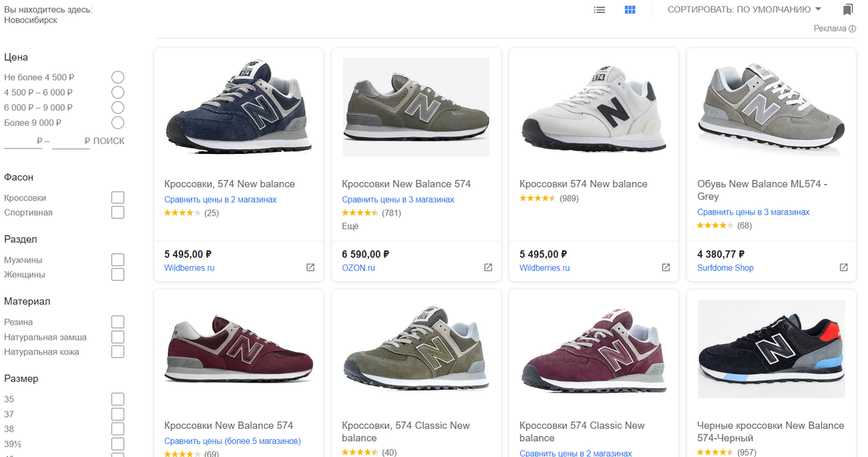Select price filter Не более 4 500 ₽
This screenshot has height=457, width=868.
pyautogui.click(x=118, y=77)
